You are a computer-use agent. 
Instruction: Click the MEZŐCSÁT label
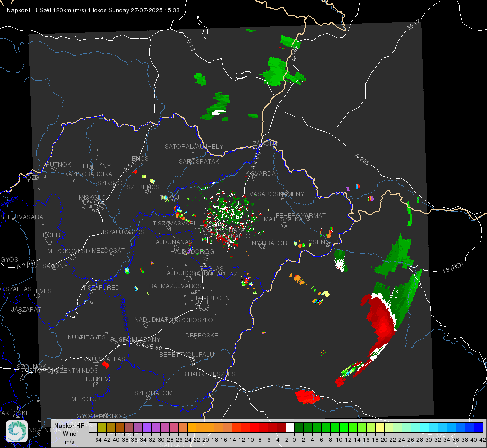click(108, 250)
